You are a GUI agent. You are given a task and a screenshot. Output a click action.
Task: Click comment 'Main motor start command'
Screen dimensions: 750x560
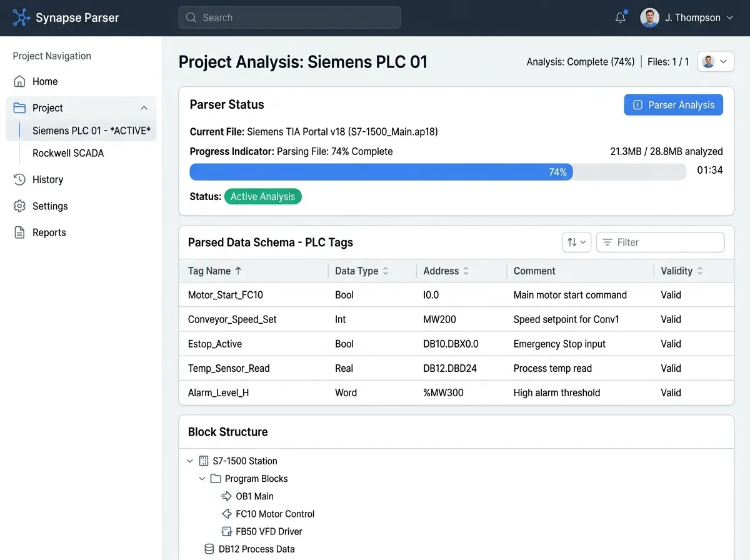point(570,295)
